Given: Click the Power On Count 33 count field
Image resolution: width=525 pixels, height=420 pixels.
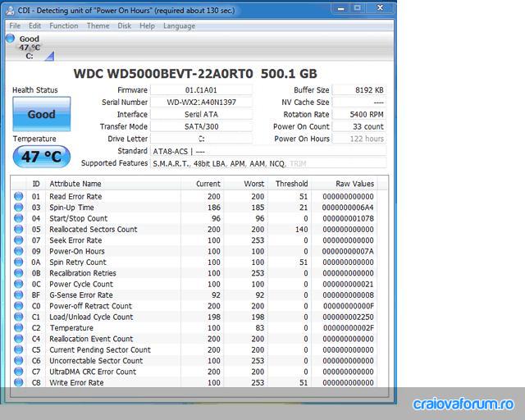Looking at the screenshot, I should [x=359, y=126].
